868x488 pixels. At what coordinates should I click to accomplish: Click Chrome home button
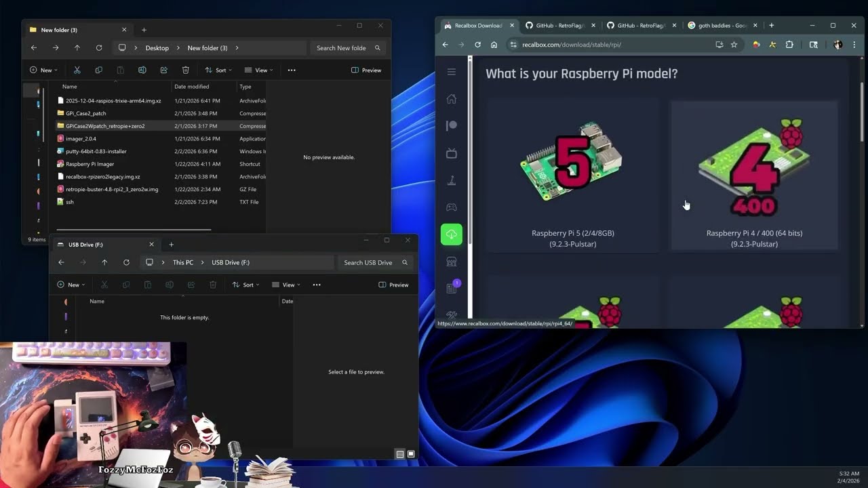(x=494, y=45)
